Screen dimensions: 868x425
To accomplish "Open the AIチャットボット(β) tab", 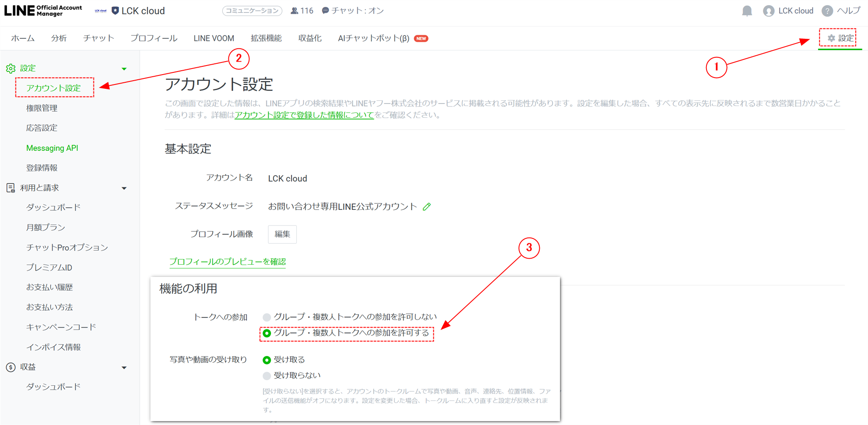I will pyautogui.click(x=373, y=38).
